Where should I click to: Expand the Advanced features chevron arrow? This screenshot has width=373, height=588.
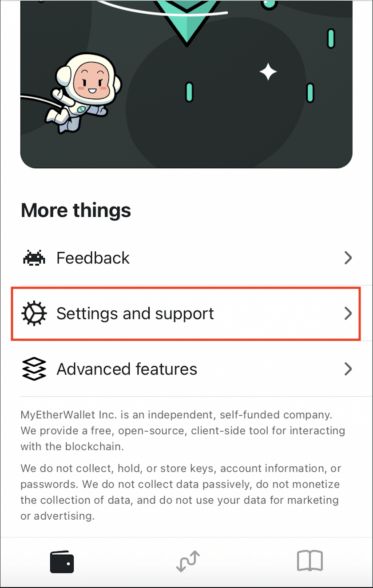coord(349,369)
